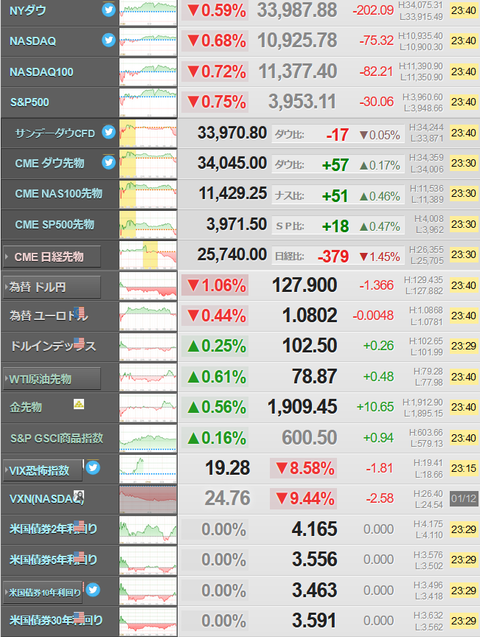Open the NYダウ index link
The width and height of the screenshot is (480, 637).
(x=28, y=11)
